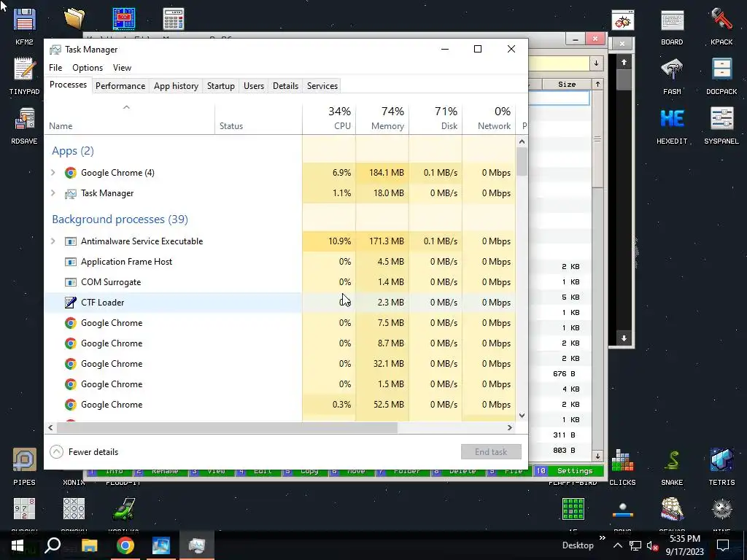Open the sailing ship game icon
This screenshot has width=747, height=560.
pos(672,509)
